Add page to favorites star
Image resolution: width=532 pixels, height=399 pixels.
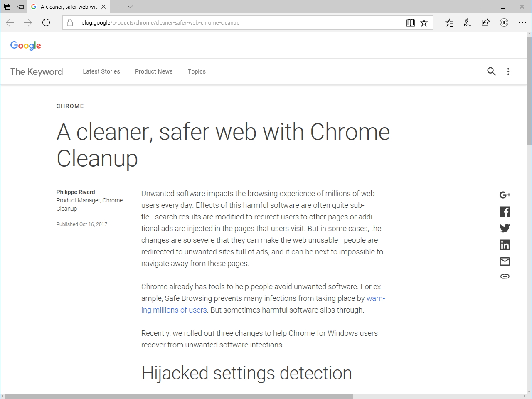[x=424, y=23]
